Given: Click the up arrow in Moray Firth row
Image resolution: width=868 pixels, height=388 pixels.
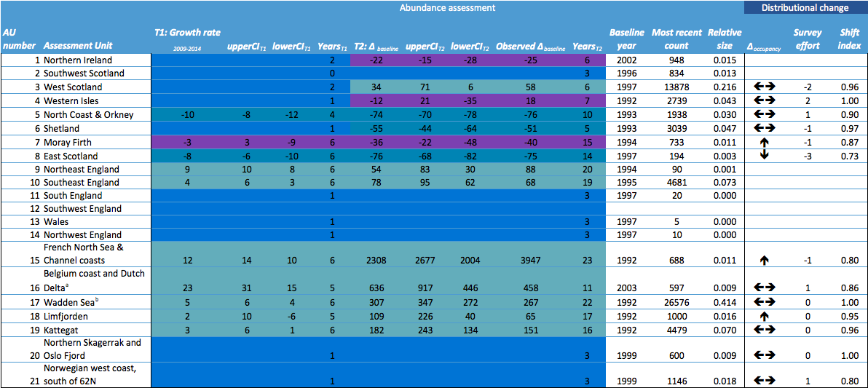Looking at the screenshot, I should pyautogui.click(x=765, y=143).
